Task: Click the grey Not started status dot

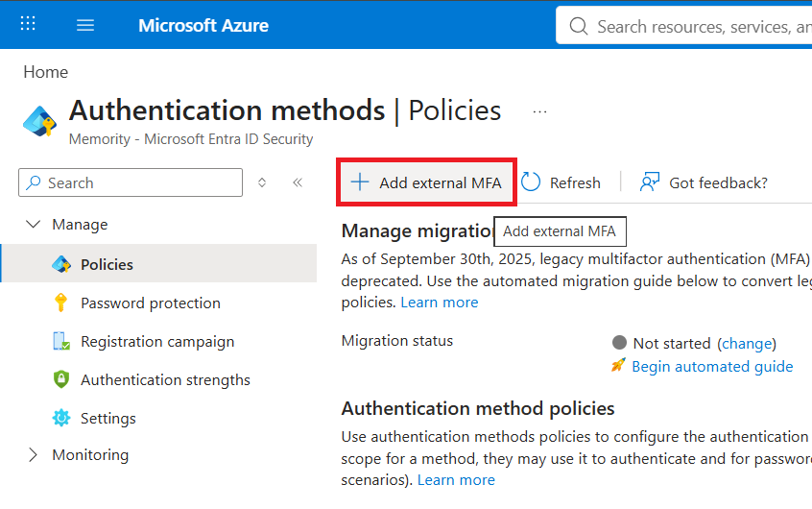Action: (x=619, y=343)
